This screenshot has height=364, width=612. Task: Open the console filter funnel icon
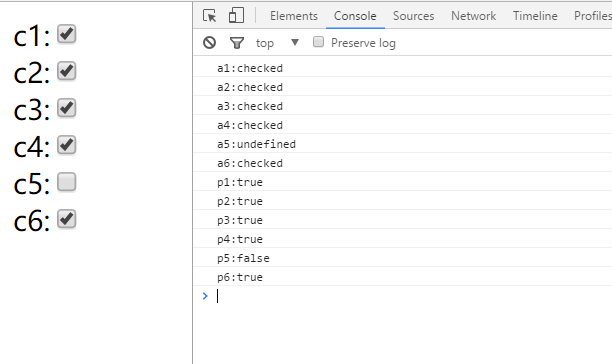(x=237, y=43)
